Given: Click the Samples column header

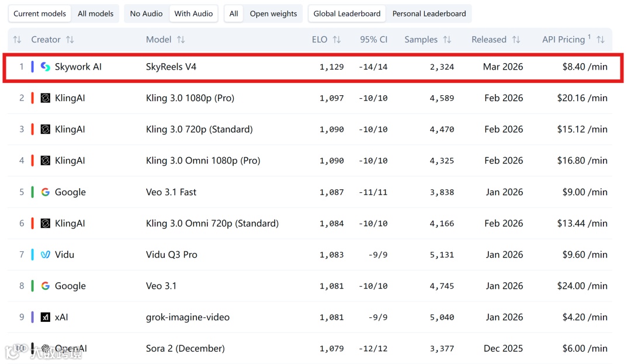Looking at the screenshot, I should point(421,39).
